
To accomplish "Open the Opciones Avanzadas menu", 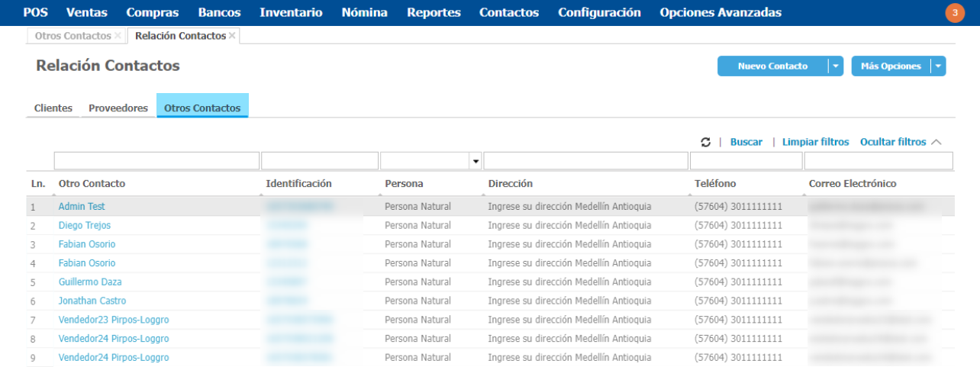I will pos(720,12).
